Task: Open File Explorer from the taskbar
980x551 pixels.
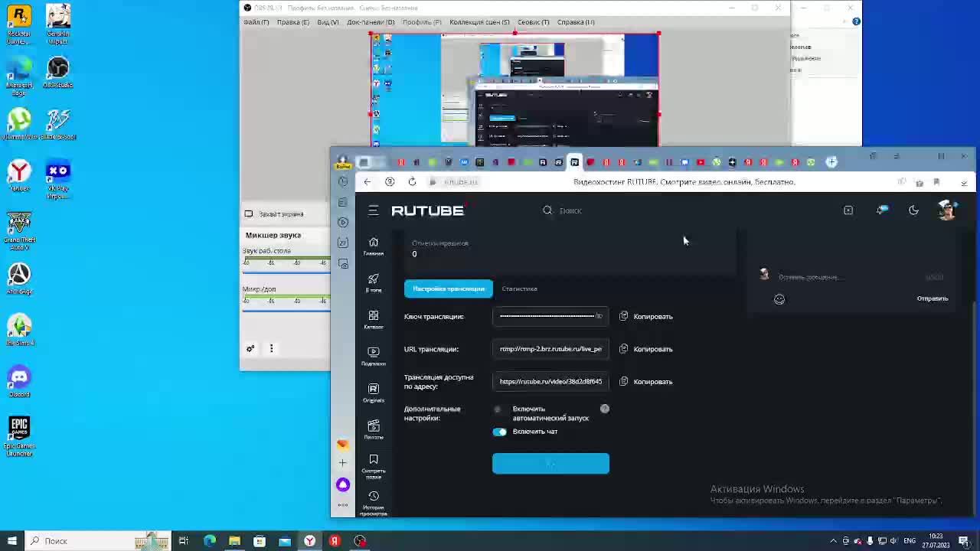Action: coord(234,541)
